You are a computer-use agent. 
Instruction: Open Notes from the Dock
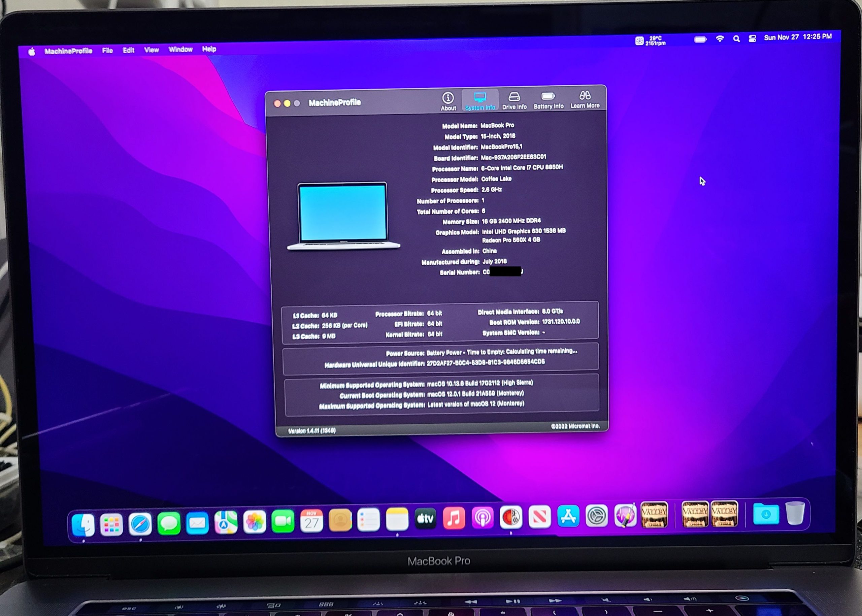(x=397, y=519)
